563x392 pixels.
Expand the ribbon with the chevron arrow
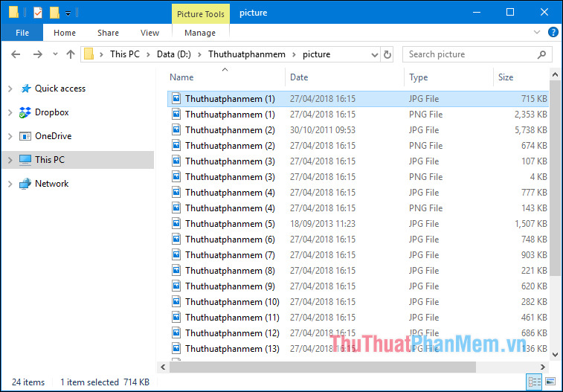[537, 32]
